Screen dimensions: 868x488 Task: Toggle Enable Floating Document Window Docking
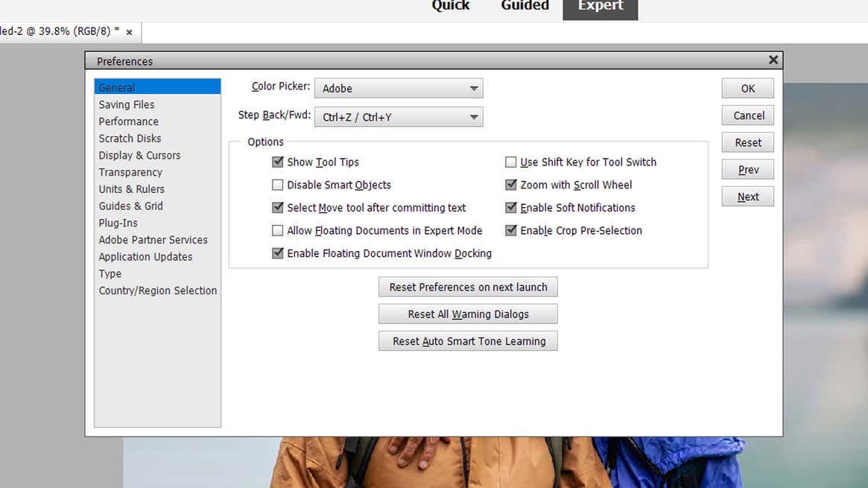tap(278, 253)
